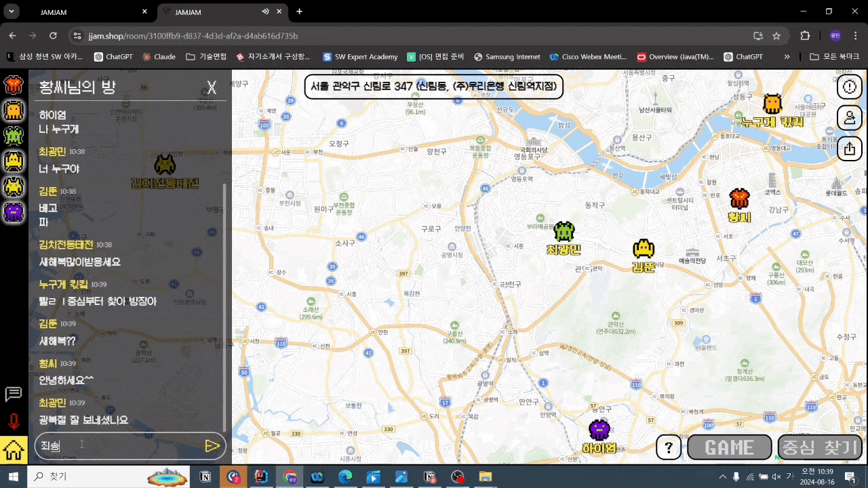Go back in browser history

coord(12,35)
